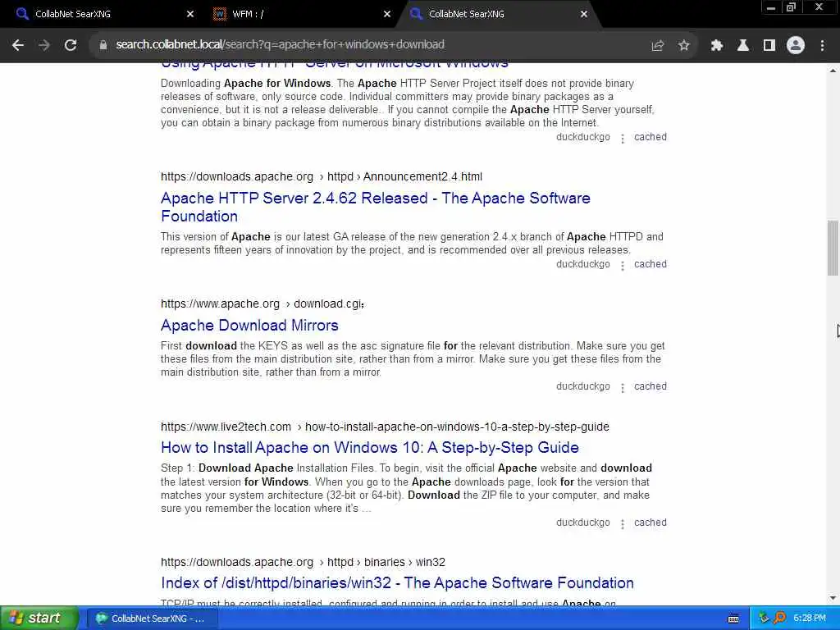Image resolution: width=840 pixels, height=630 pixels.
Task: Open the Windows Start menu
Action: (x=38, y=619)
